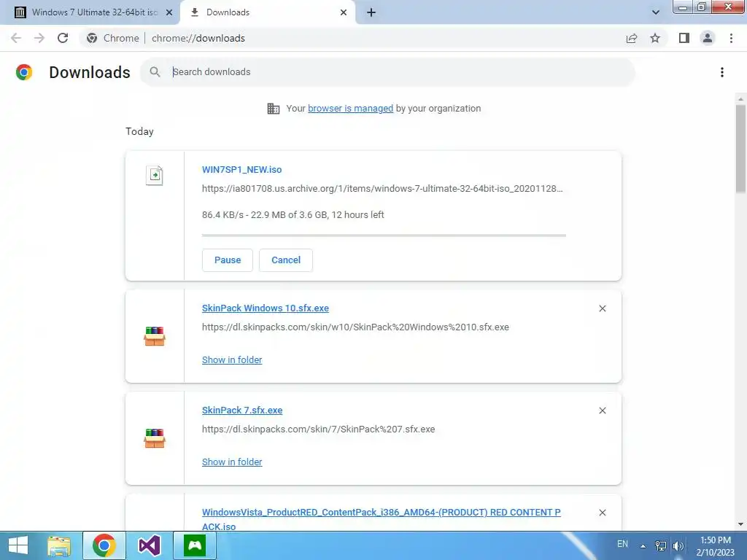Click the EN language indicator

622,544
